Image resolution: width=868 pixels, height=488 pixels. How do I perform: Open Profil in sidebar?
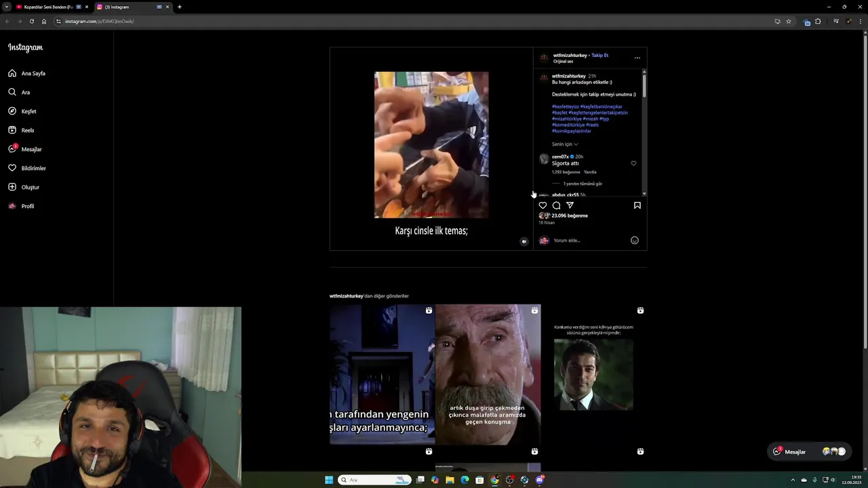(x=21, y=206)
